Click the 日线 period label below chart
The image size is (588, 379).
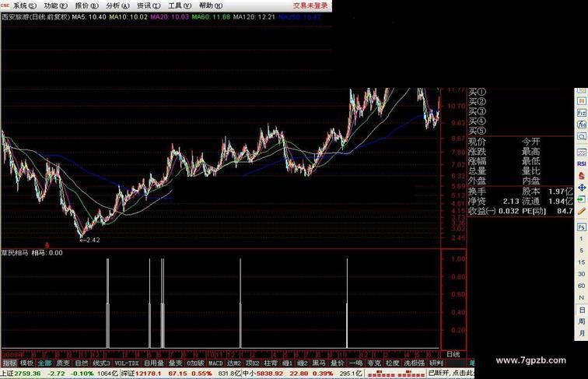[453, 354]
